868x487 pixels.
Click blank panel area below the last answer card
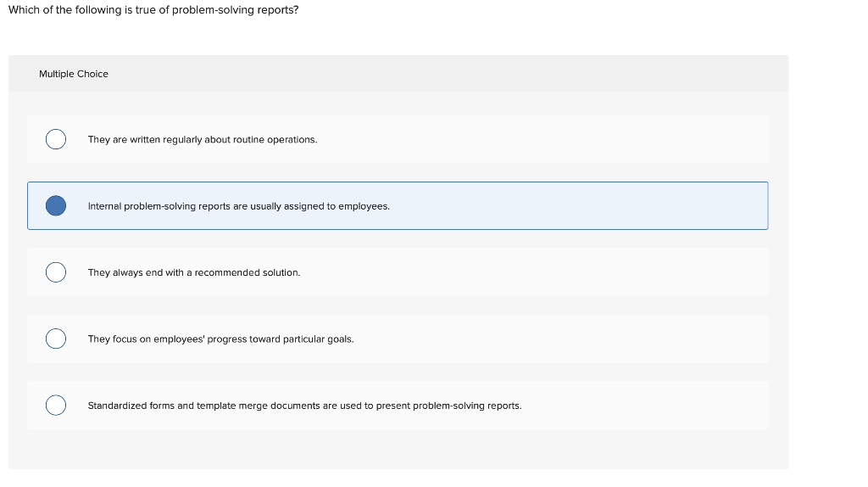point(398,450)
